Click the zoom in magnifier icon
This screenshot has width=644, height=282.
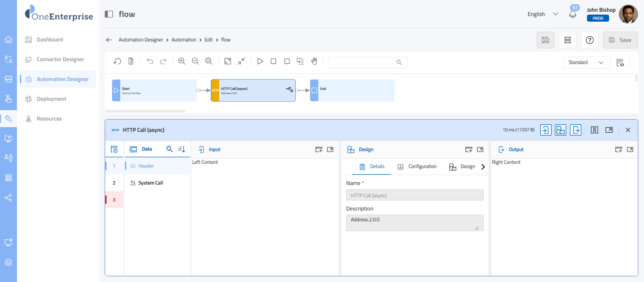click(182, 61)
